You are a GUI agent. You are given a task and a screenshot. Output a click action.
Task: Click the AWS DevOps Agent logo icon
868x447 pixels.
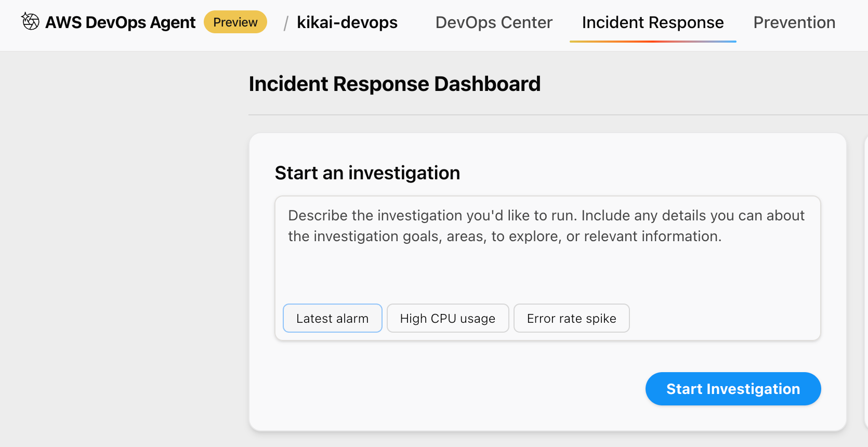30,21
